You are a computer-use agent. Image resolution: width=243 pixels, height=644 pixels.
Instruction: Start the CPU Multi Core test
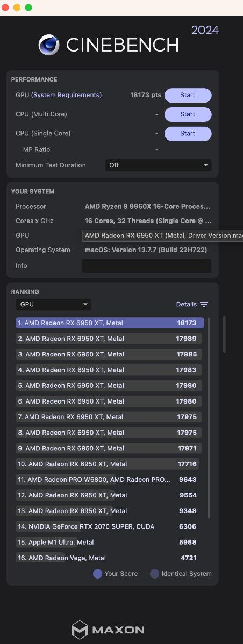pos(188,114)
